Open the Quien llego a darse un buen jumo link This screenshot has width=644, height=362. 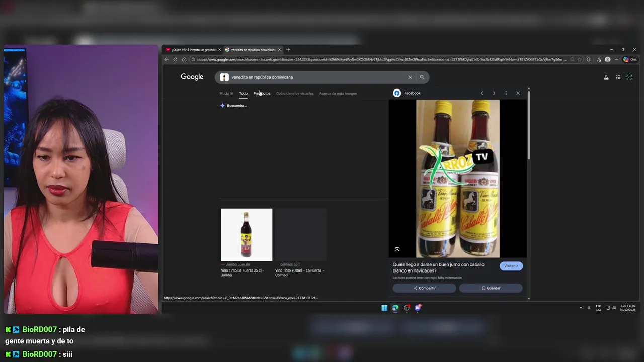(x=438, y=267)
